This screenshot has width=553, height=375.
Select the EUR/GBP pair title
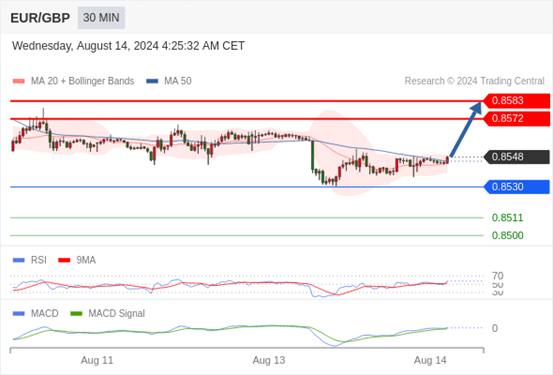click(x=40, y=18)
